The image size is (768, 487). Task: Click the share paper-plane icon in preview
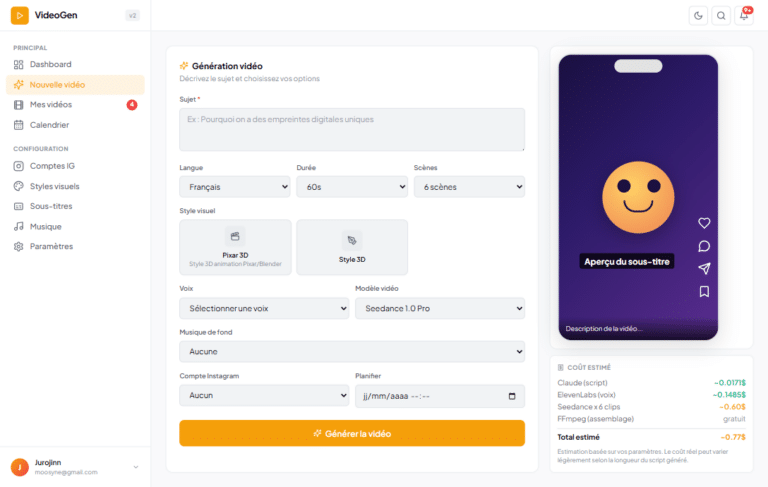click(704, 269)
